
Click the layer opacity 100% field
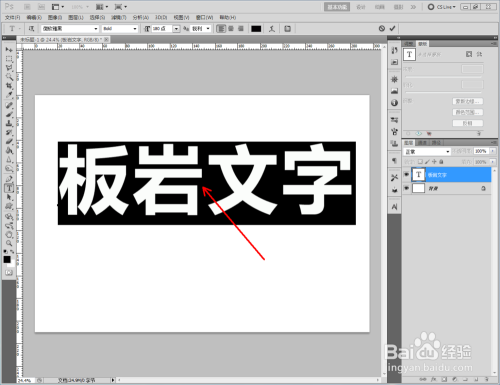pyautogui.click(x=481, y=151)
